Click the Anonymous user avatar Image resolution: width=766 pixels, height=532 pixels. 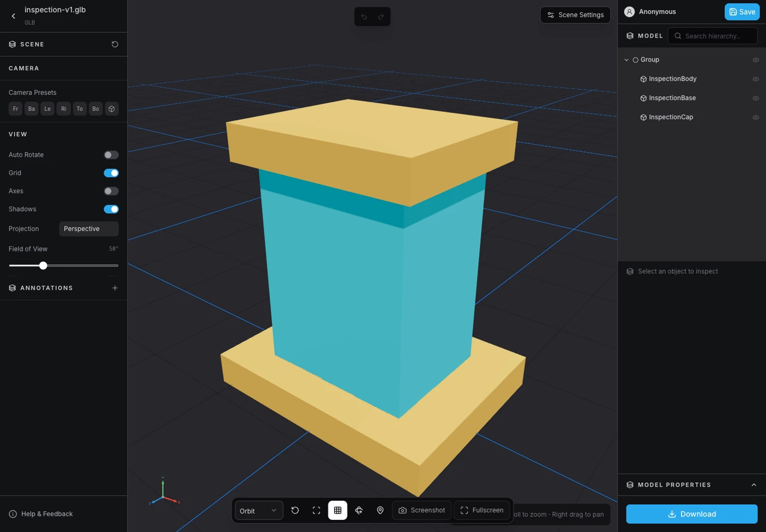pyautogui.click(x=629, y=12)
